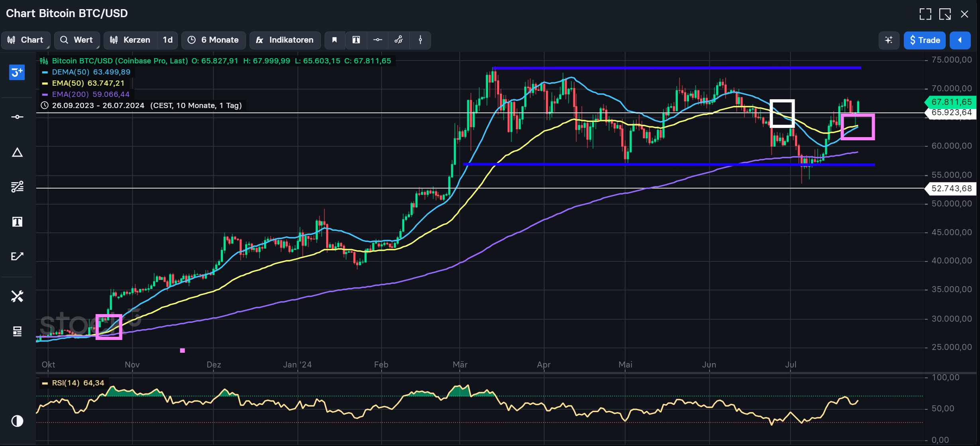980x446 pixels.
Task: Click the Okt label on time axis
Action: (x=48, y=365)
